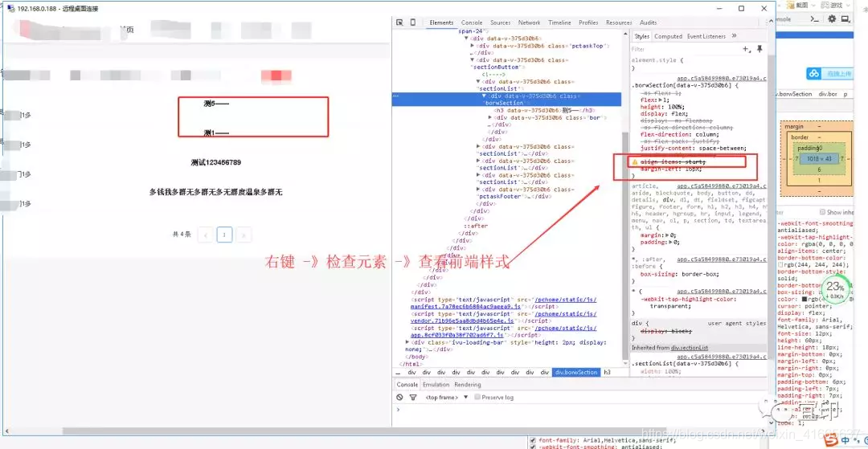The image size is (868, 449).
Task: Switch to Event Listeners tab
Action: coord(706,36)
